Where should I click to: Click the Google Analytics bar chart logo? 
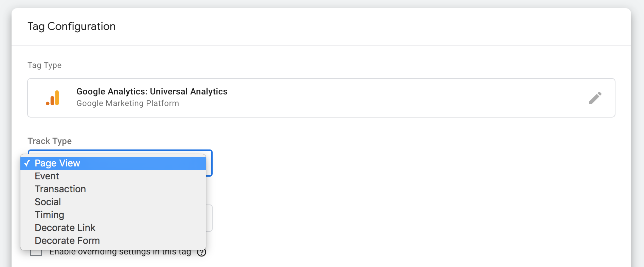coord(53,98)
